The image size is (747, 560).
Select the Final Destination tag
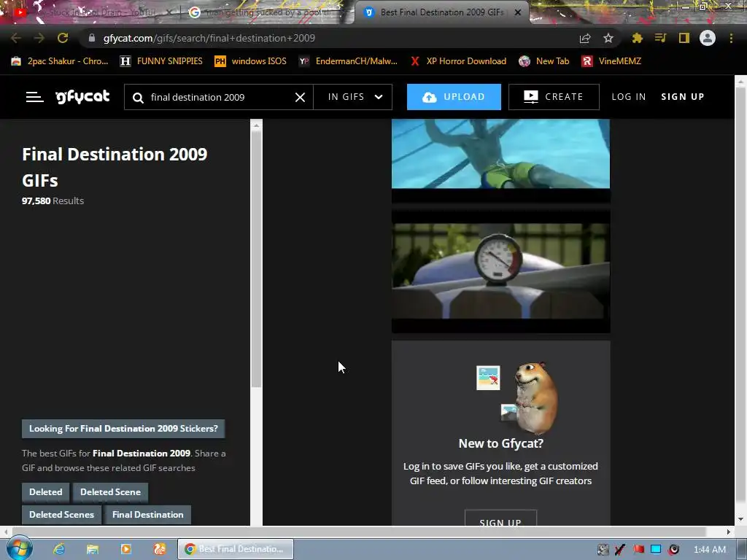tap(147, 515)
